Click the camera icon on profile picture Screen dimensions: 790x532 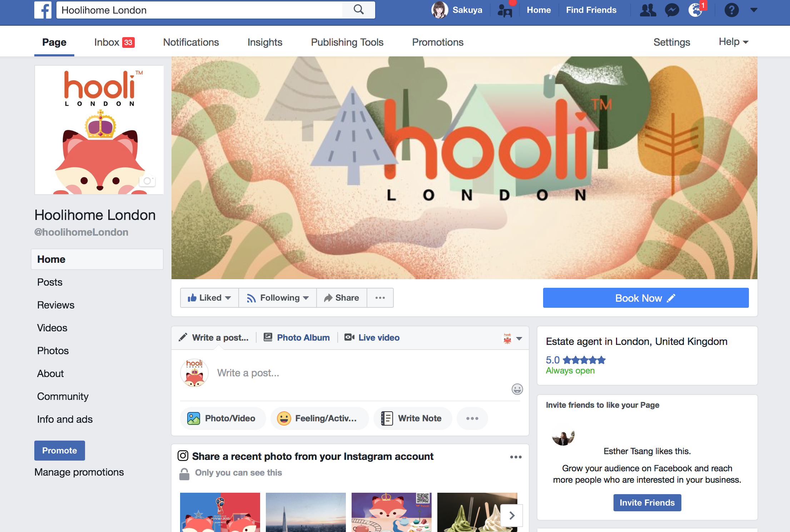pyautogui.click(x=147, y=181)
